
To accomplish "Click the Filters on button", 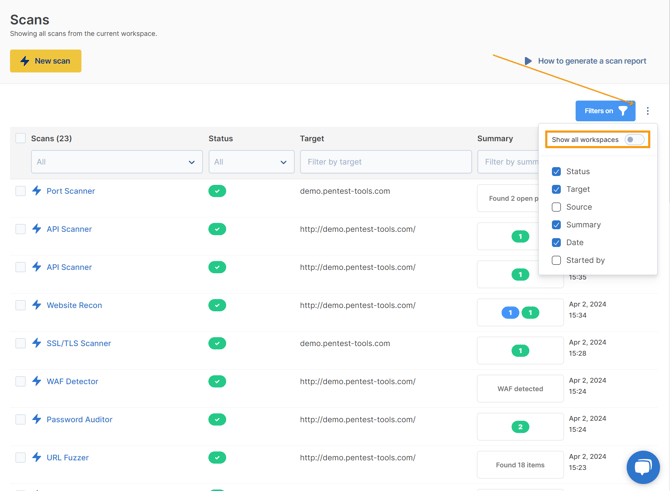I will (x=605, y=111).
